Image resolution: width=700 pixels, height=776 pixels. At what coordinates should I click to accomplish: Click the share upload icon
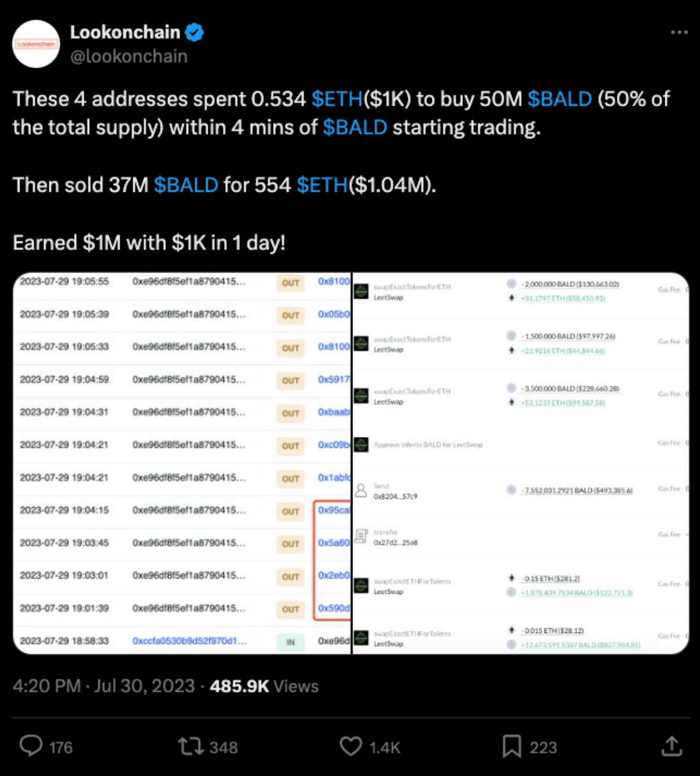[x=671, y=746]
